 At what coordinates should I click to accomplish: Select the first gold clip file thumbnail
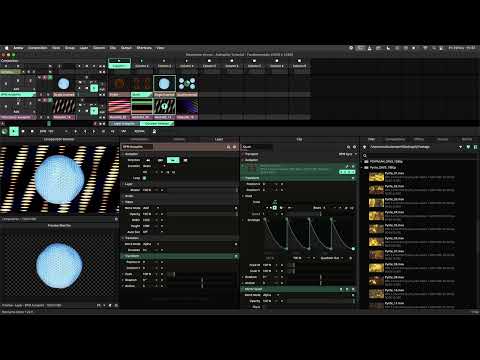click(x=376, y=177)
